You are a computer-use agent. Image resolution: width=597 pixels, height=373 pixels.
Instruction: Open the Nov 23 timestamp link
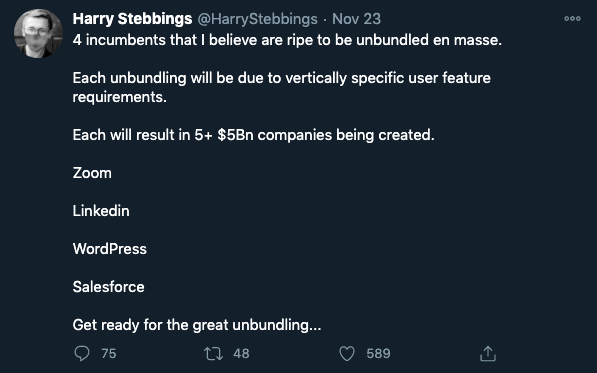356,19
